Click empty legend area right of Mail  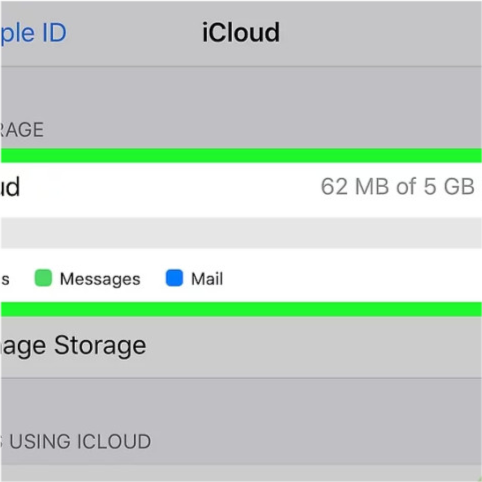pyautogui.click(x=352, y=278)
